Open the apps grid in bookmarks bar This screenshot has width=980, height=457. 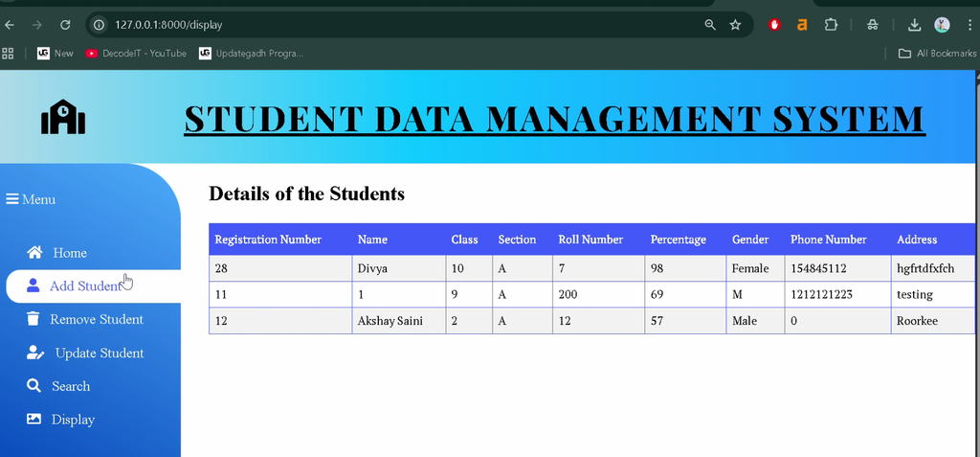[8, 54]
